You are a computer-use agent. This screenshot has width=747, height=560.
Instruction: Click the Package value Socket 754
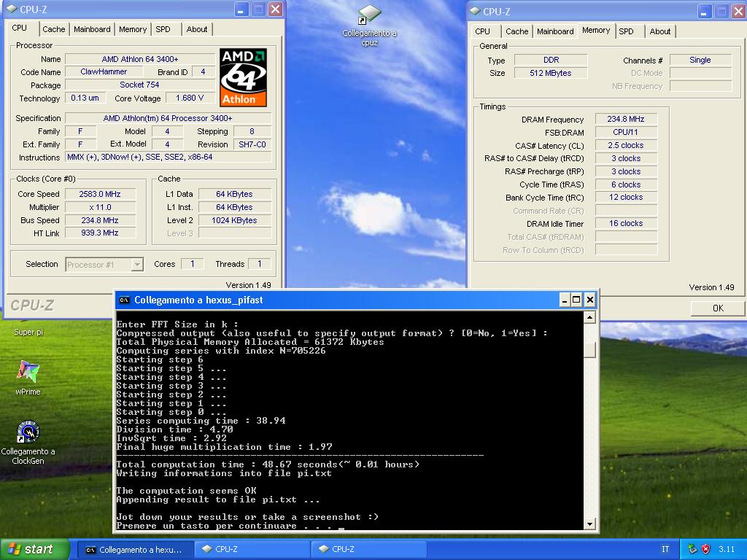[x=140, y=85]
